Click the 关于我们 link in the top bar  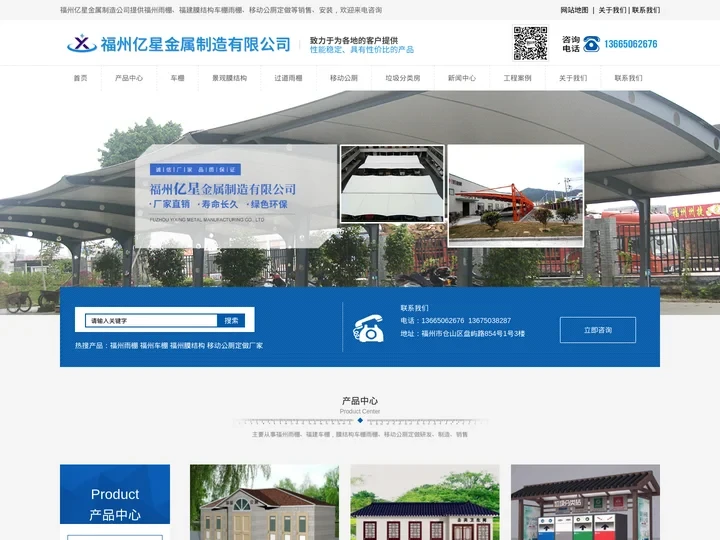pos(612,10)
